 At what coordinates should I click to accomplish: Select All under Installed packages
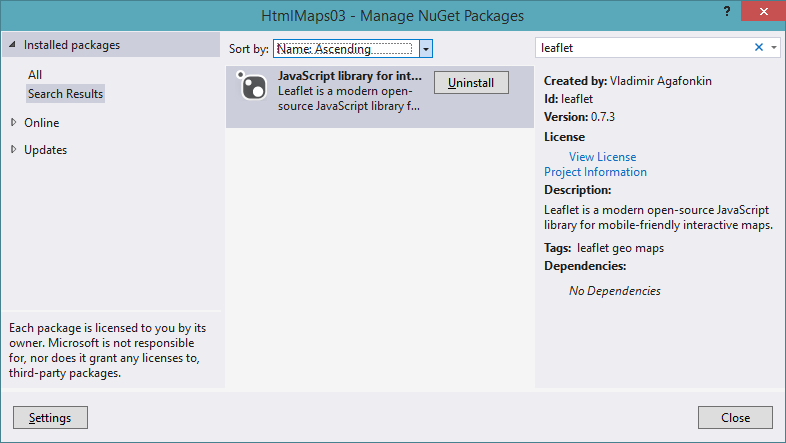pos(35,75)
